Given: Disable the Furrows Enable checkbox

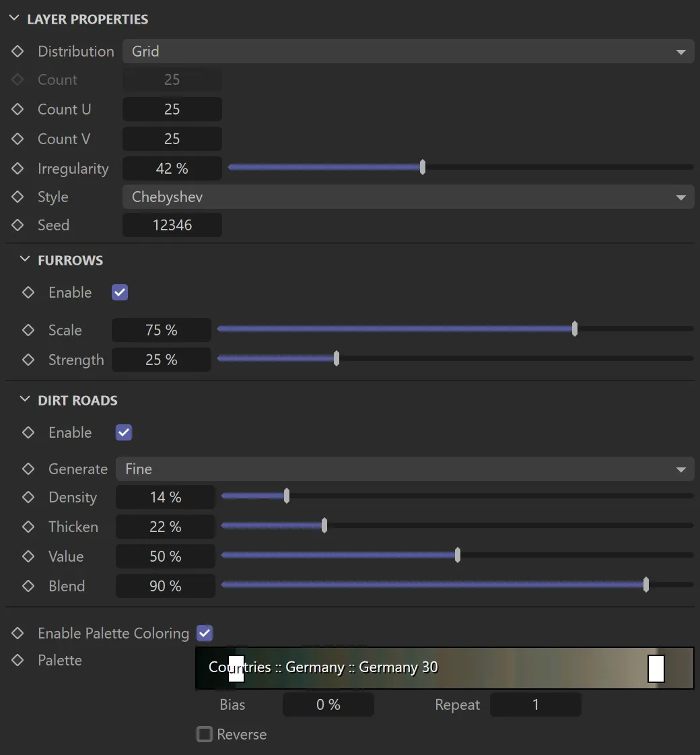Looking at the screenshot, I should pos(119,292).
